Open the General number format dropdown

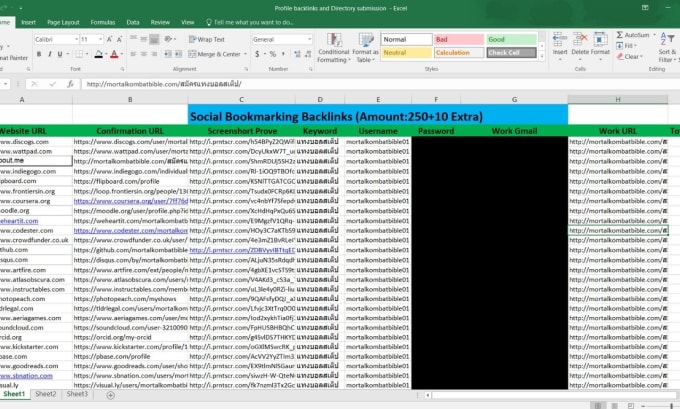click(x=309, y=39)
